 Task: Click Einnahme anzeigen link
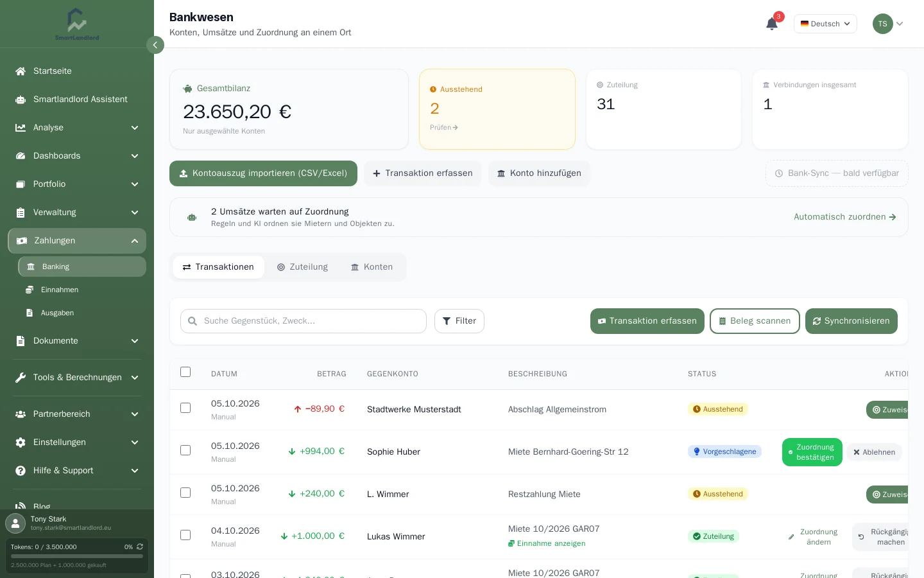(x=547, y=543)
